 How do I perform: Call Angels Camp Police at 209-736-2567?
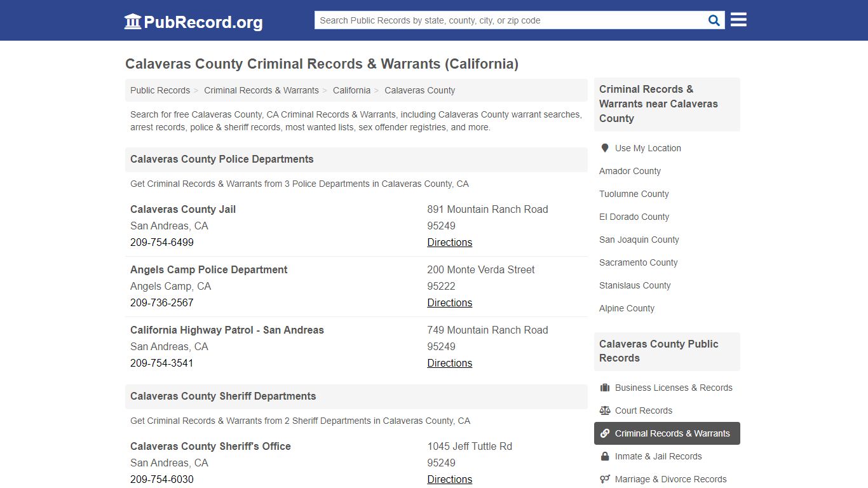click(x=162, y=302)
